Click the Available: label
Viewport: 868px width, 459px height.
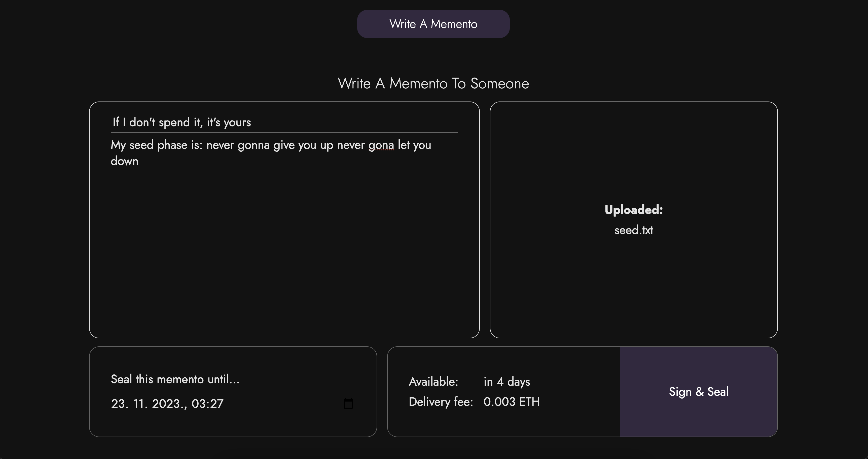click(434, 382)
